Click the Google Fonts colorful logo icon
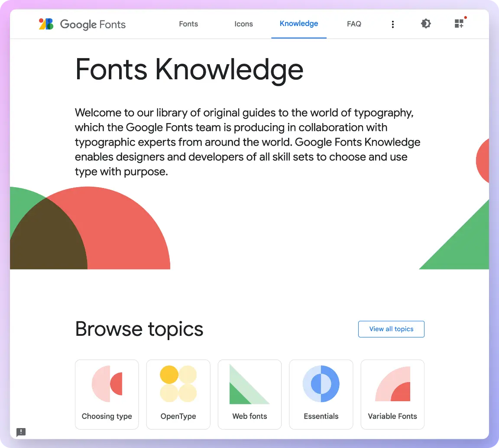 (46, 24)
